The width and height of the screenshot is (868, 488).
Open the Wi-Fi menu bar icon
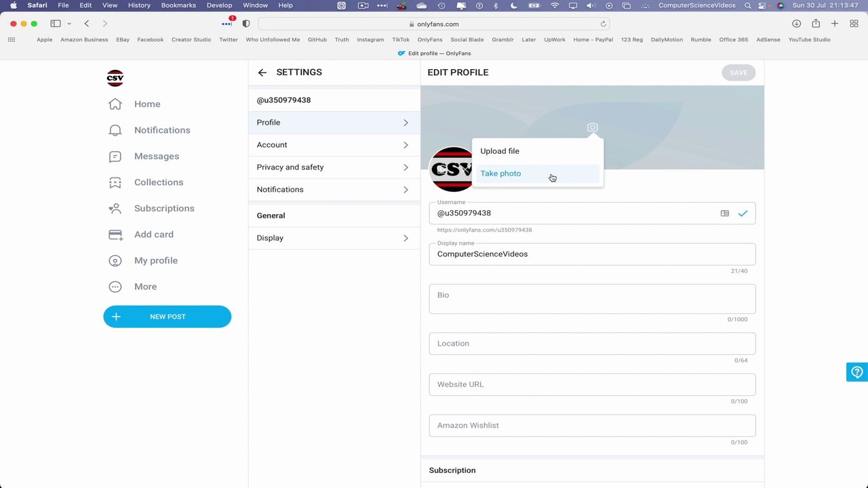pyautogui.click(x=555, y=5)
